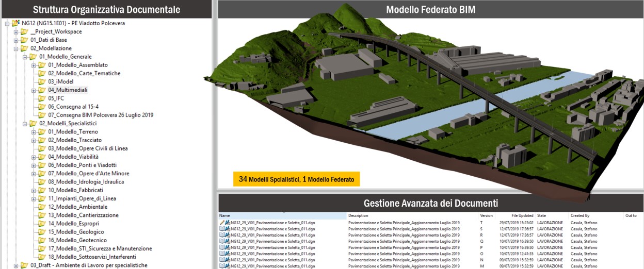644x269 pixels.
Task: Click the 08_Modello_Idrologia_Idraulica folder icon
Action: (x=42, y=182)
